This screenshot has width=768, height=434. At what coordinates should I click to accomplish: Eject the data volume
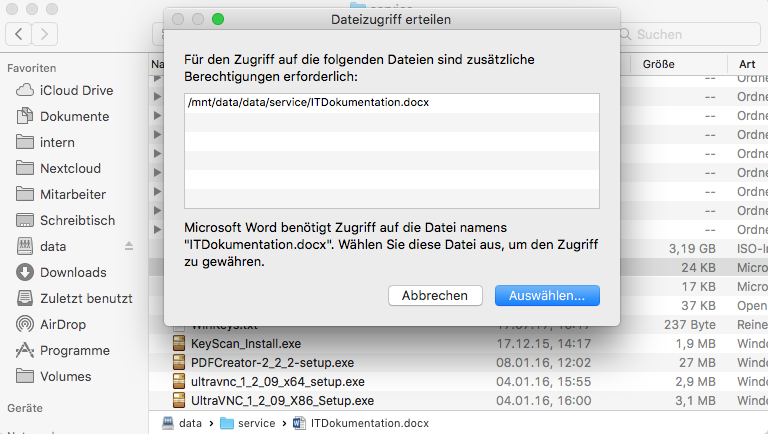129,246
